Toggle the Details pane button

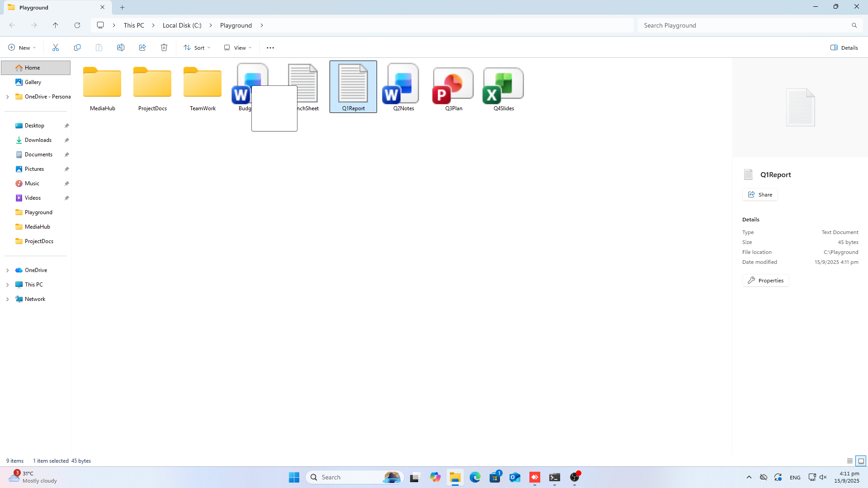pyautogui.click(x=844, y=47)
